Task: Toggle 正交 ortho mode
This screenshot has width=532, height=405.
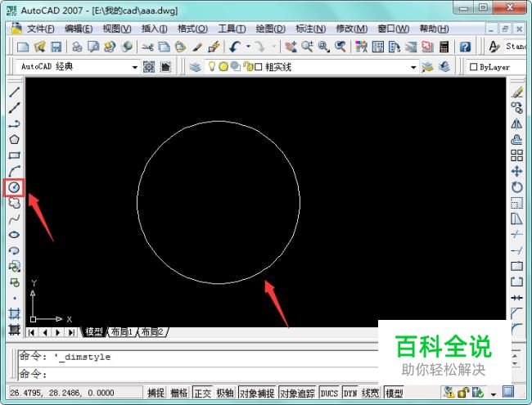Action: (x=202, y=393)
